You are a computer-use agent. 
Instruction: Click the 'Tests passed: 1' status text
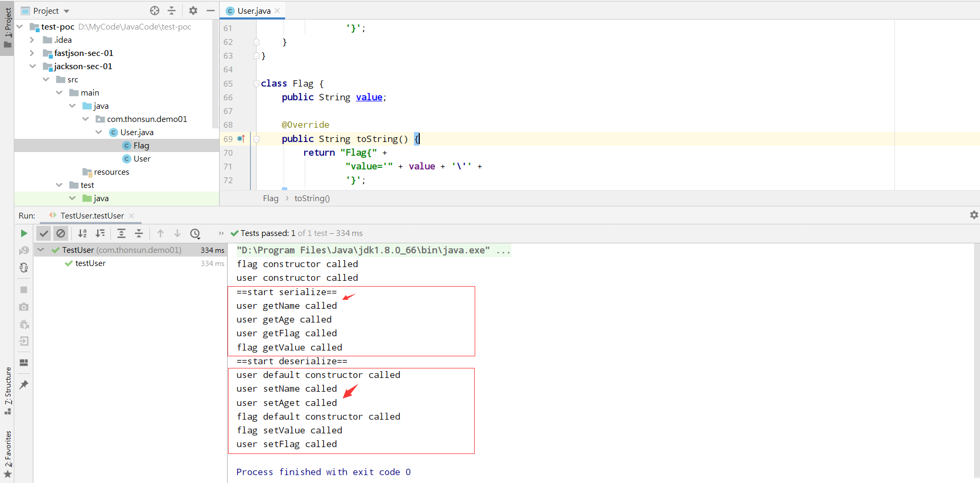pyautogui.click(x=268, y=233)
